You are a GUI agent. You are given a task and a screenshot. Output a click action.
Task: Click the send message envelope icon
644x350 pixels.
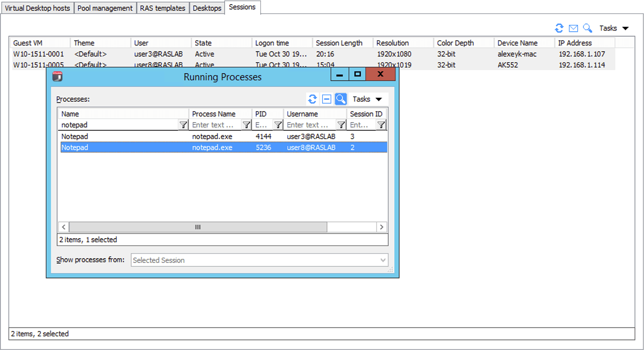pyautogui.click(x=573, y=28)
